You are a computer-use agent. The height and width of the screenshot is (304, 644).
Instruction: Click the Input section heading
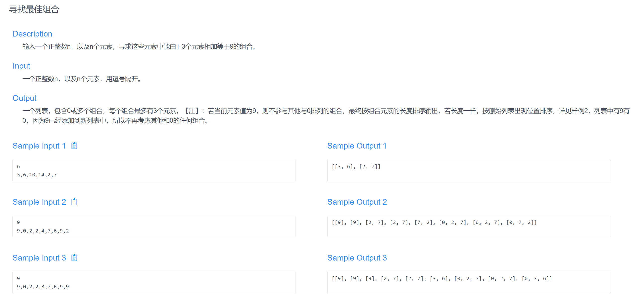click(x=21, y=66)
